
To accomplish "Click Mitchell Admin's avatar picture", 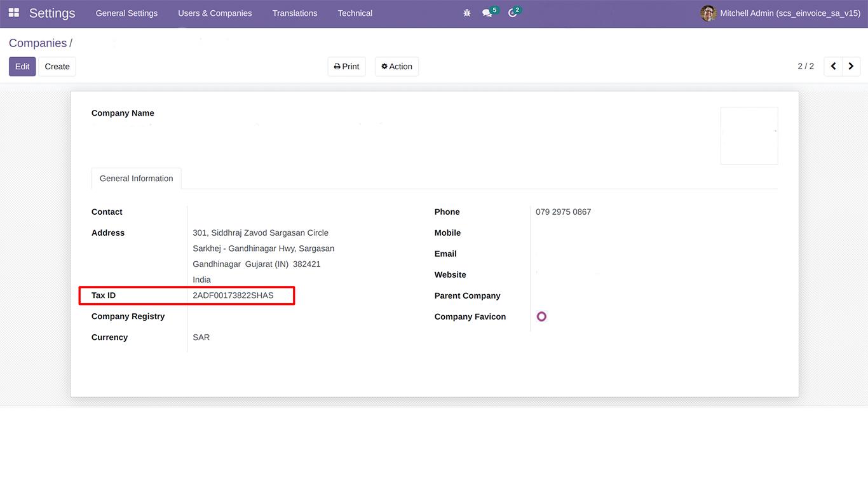I will click(x=708, y=13).
